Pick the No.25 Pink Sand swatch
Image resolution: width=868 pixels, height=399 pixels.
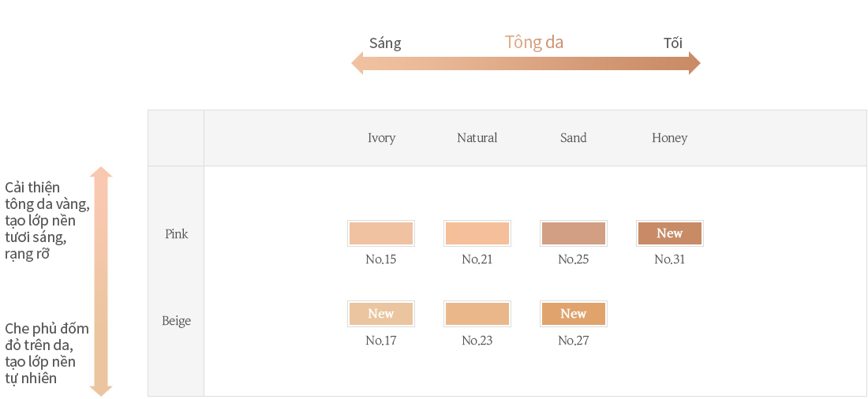[574, 233]
